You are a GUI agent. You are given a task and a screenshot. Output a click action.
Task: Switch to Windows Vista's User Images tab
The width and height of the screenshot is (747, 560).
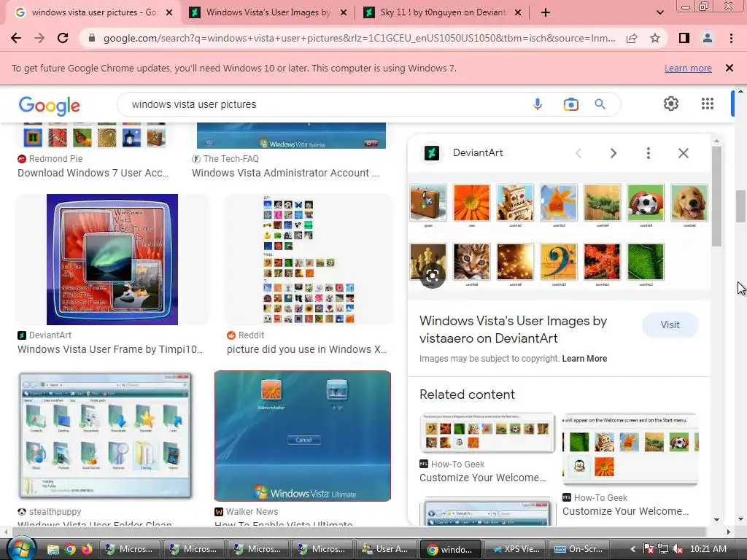coord(267,12)
